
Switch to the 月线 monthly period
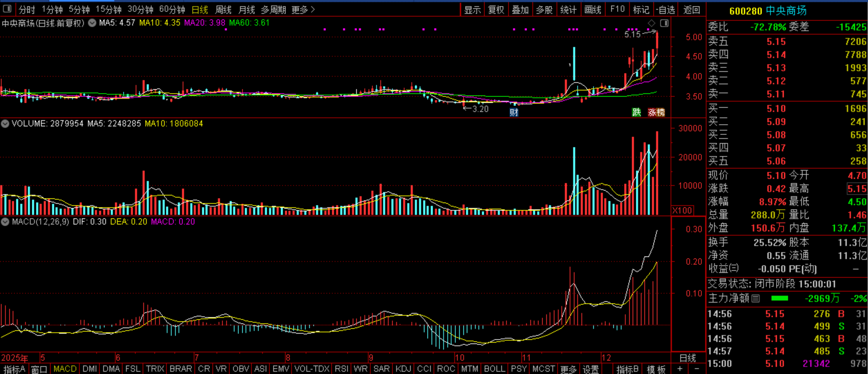pyautogui.click(x=246, y=9)
